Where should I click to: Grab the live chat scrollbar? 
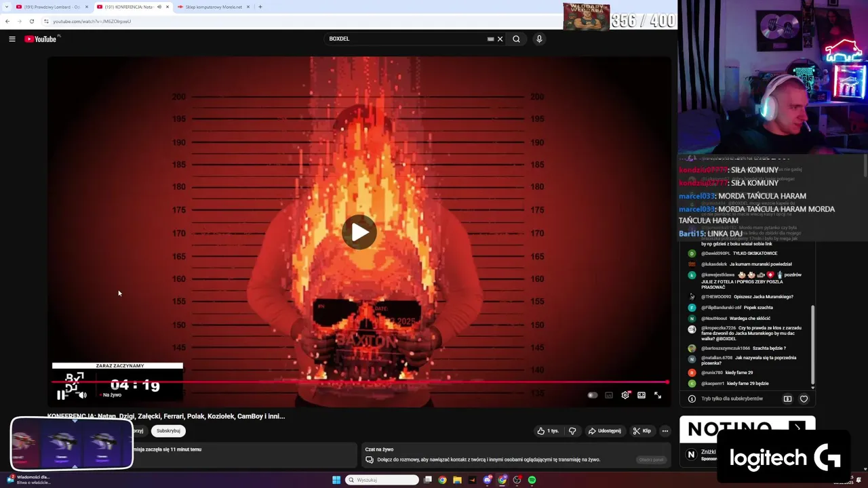(813, 344)
